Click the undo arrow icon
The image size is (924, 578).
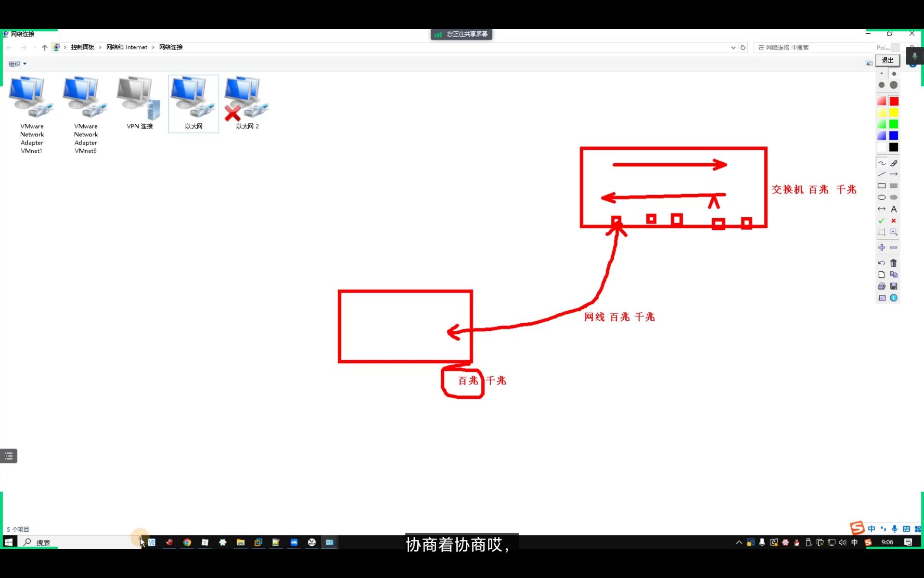coord(881,263)
